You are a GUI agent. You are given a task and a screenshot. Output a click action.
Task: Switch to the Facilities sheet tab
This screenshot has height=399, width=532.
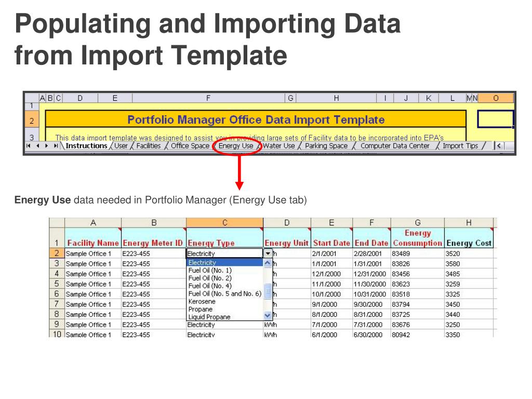point(148,146)
